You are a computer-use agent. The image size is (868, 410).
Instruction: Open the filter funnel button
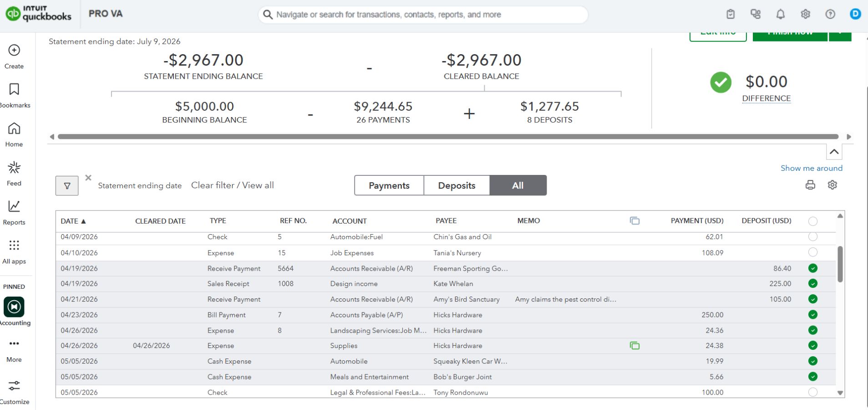tap(67, 186)
